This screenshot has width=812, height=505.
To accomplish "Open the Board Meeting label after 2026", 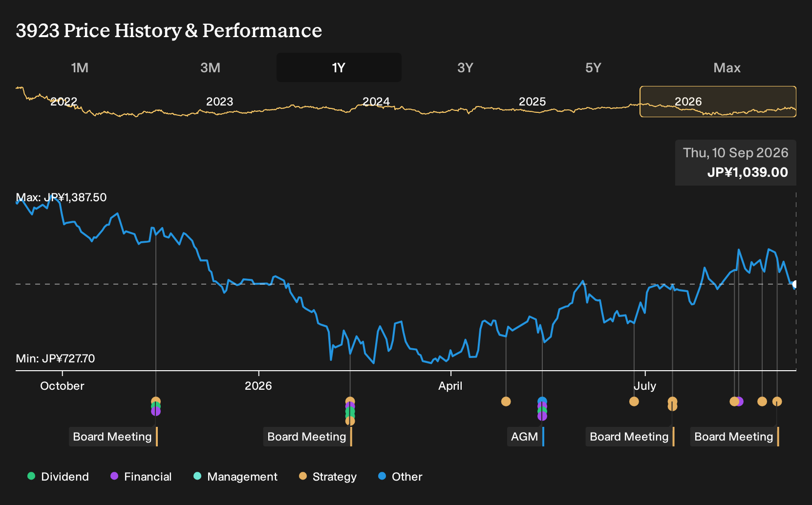I will (x=307, y=437).
